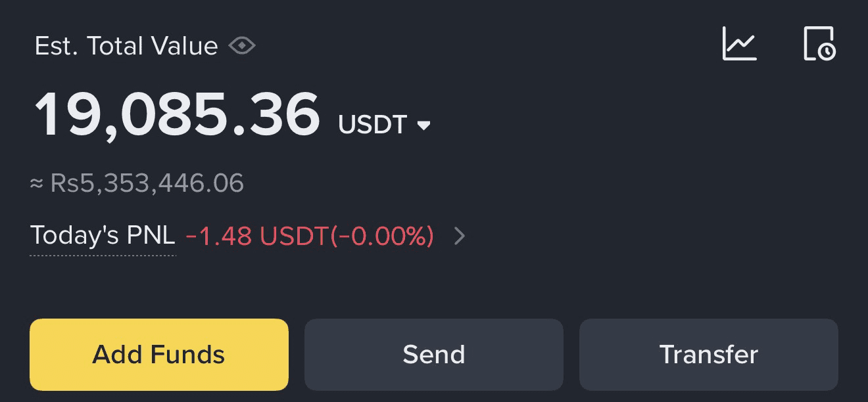Click the Est. Total Value heading
Viewport: 868px width, 402px height.
[x=126, y=46]
